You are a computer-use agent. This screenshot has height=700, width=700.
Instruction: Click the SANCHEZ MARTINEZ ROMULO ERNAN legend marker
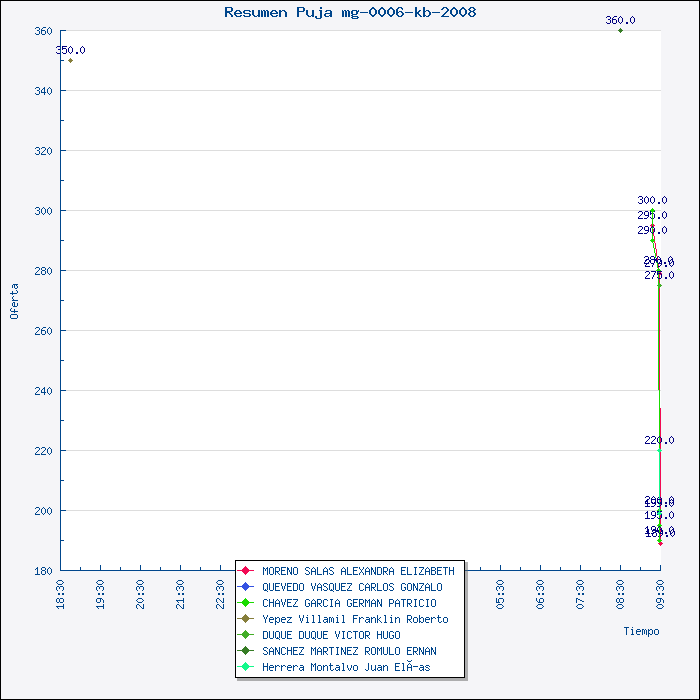(x=245, y=651)
